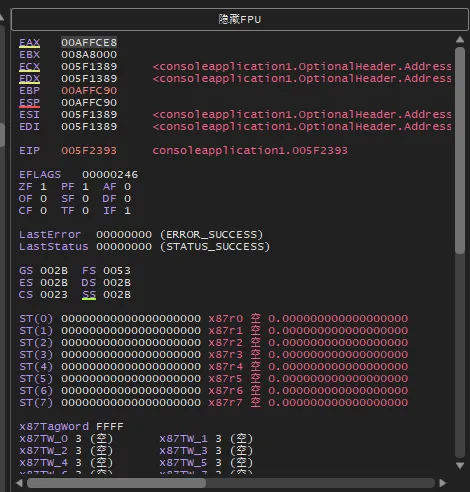This screenshot has width=470, height=492.
Task: Click the EDI register label
Action: coord(29,127)
